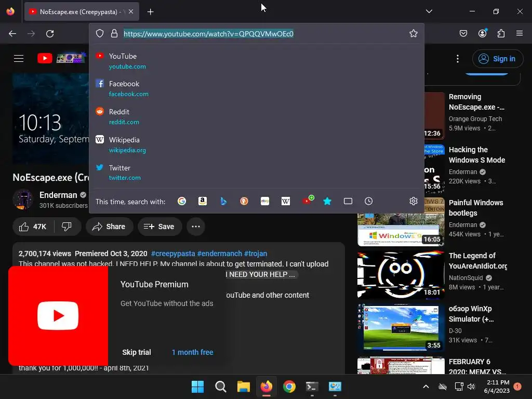Dislike the video
This screenshot has width=532, height=399.
(67, 227)
